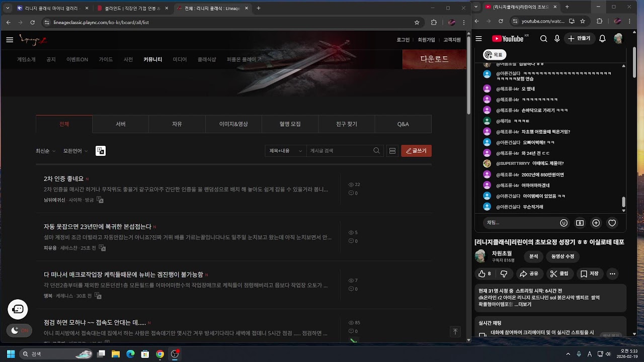Open YouTube notifications bell
This screenshot has width=644, height=362.
[x=602, y=39]
